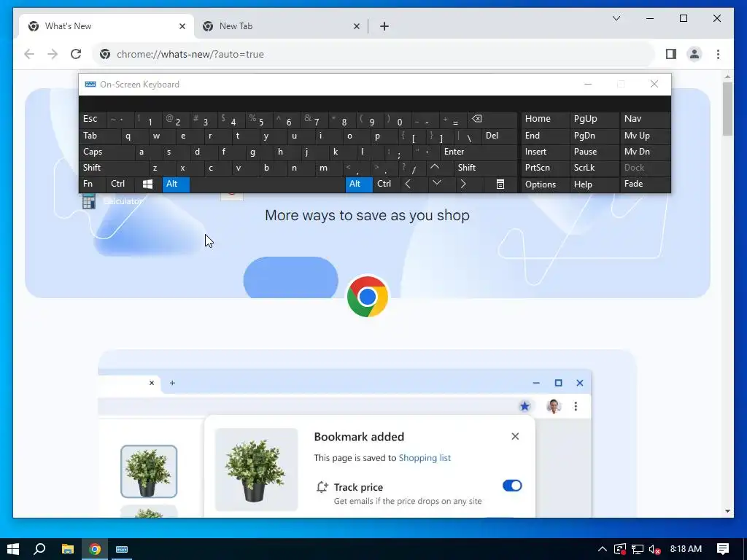Open the Chrome profile menu
Image resolution: width=747 pixels, height=560 pixels.
(x=694, y=54)
